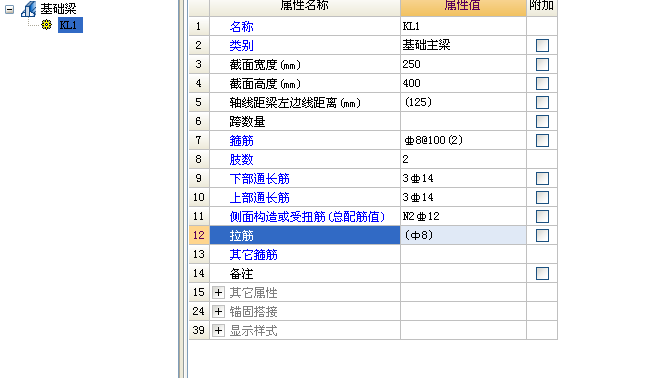Viewport: 661px width, 378px height.
Task: Check 附加 box for 侧面构造或受扭筋 row
Action: tap(542, 217)
